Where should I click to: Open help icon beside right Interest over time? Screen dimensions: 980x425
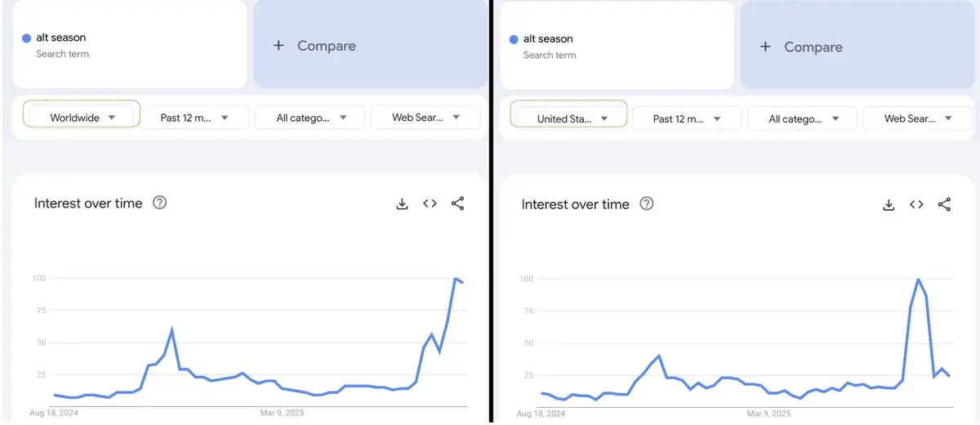pyautogui.click(x=647, y=204)
